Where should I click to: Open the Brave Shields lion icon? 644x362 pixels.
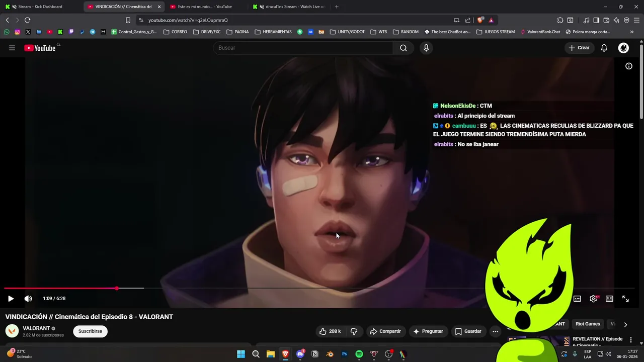tap(480, 20)
